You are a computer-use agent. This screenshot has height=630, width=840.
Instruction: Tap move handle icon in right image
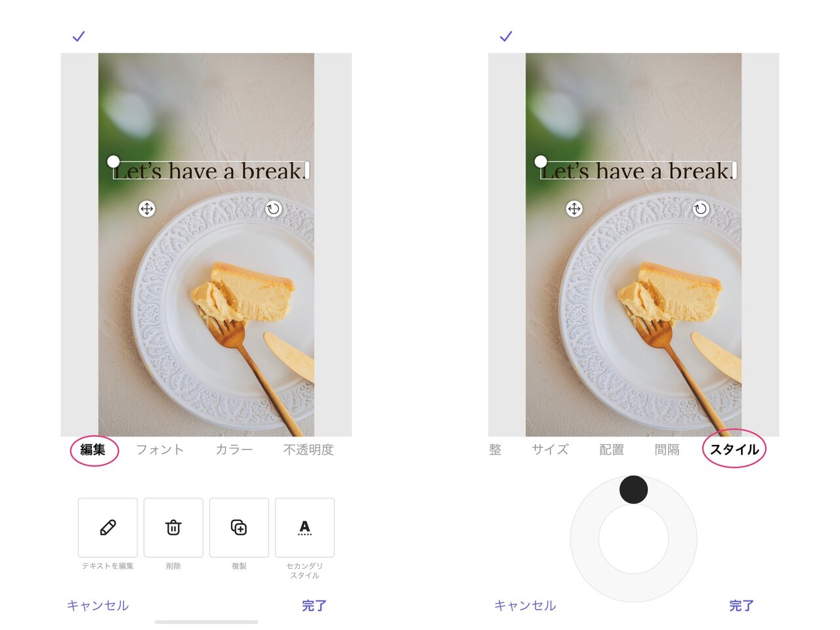click(x=574, y=209)
